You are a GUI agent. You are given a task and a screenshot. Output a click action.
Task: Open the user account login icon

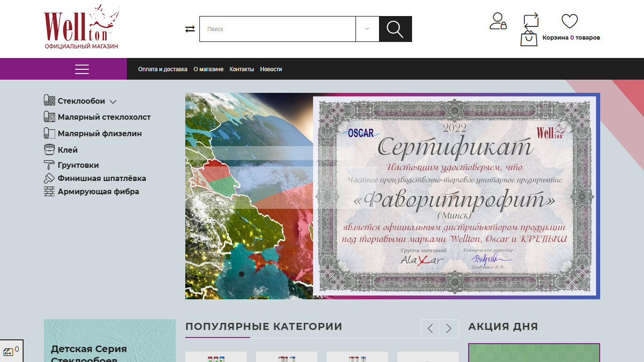[498, 21]
